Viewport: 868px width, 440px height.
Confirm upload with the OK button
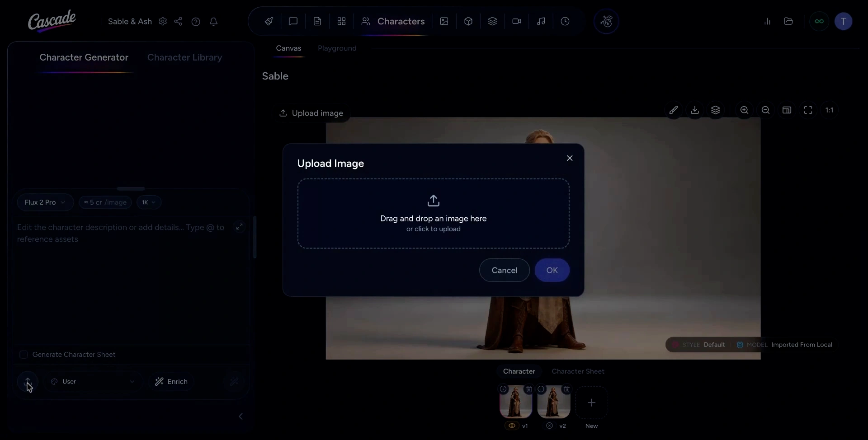coord(552,270)
